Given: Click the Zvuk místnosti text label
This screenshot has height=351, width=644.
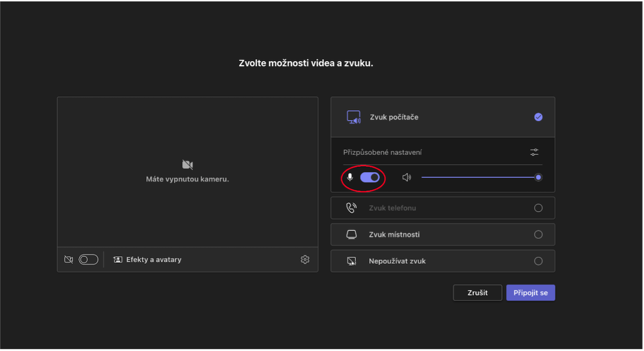Looking at the screenshot, I should point(394,235).
